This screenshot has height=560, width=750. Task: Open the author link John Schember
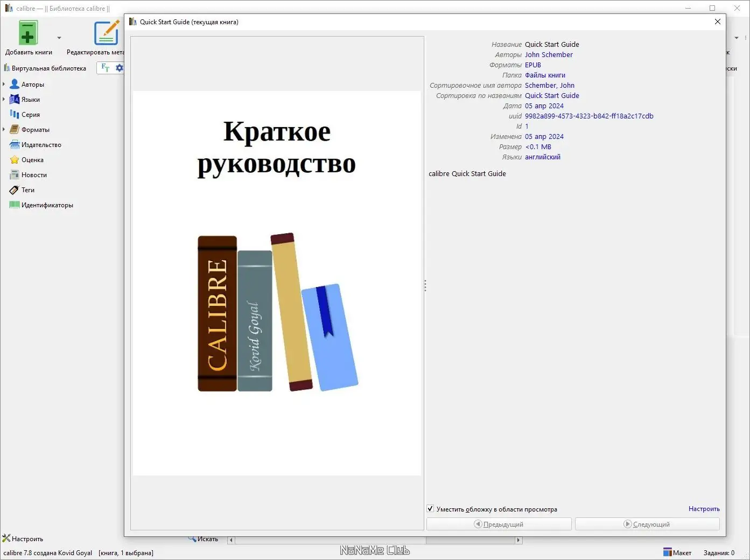pos(549,55)
